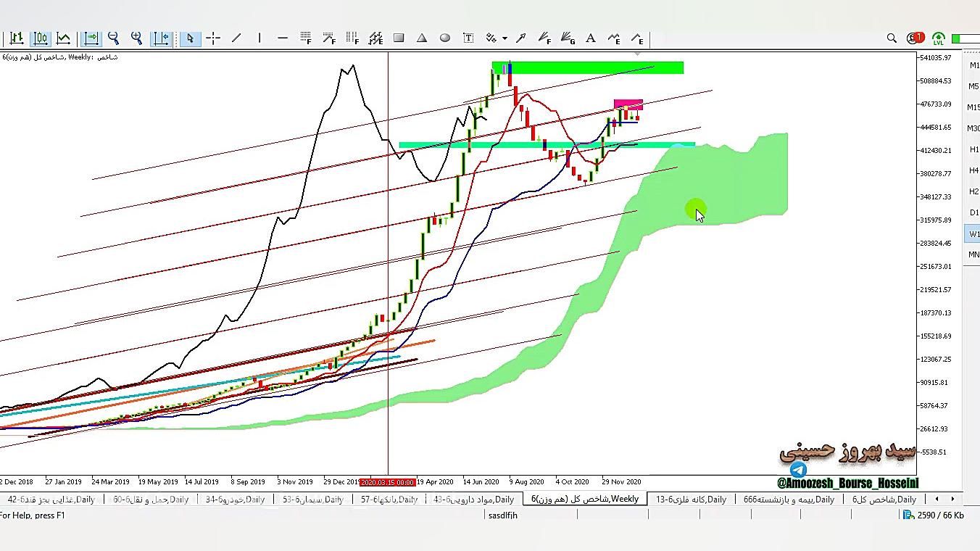The image size is (980, 551).
Task: Select the single-peak Elliott wave tool
Action: (637, 38)
